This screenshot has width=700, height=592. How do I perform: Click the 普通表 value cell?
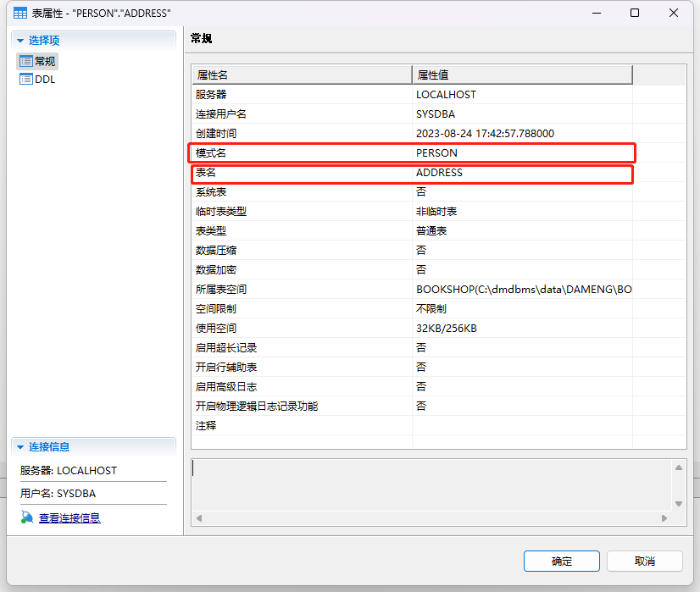(522, 230)
